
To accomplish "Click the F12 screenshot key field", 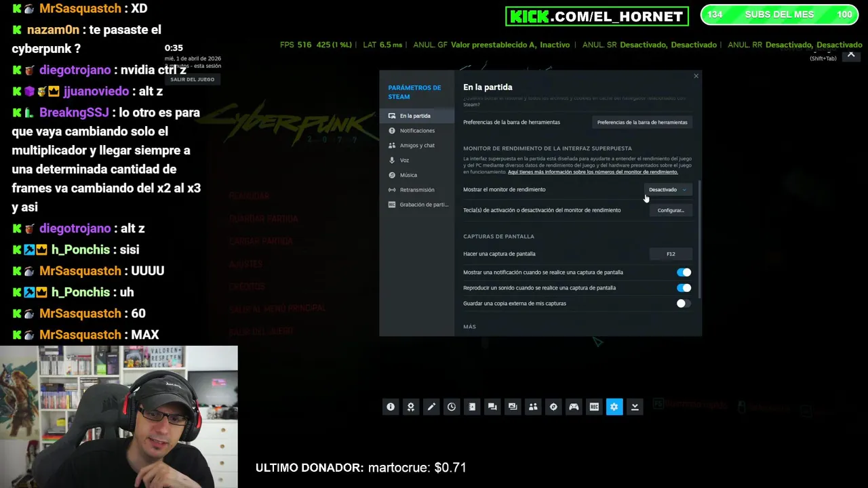I will tap(671, 254).
